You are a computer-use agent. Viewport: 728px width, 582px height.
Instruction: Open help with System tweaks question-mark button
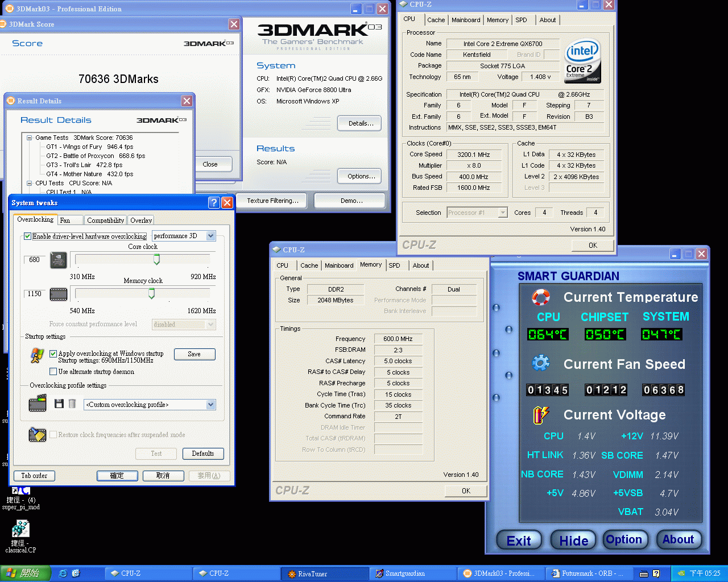tap(214, 202)
